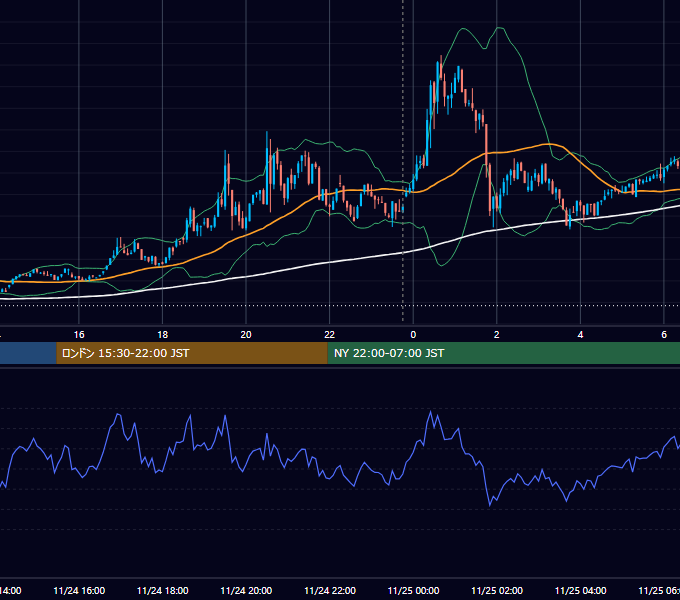
Task: Click the 11/24 18:00 date label
Action: tap(163, 590)
